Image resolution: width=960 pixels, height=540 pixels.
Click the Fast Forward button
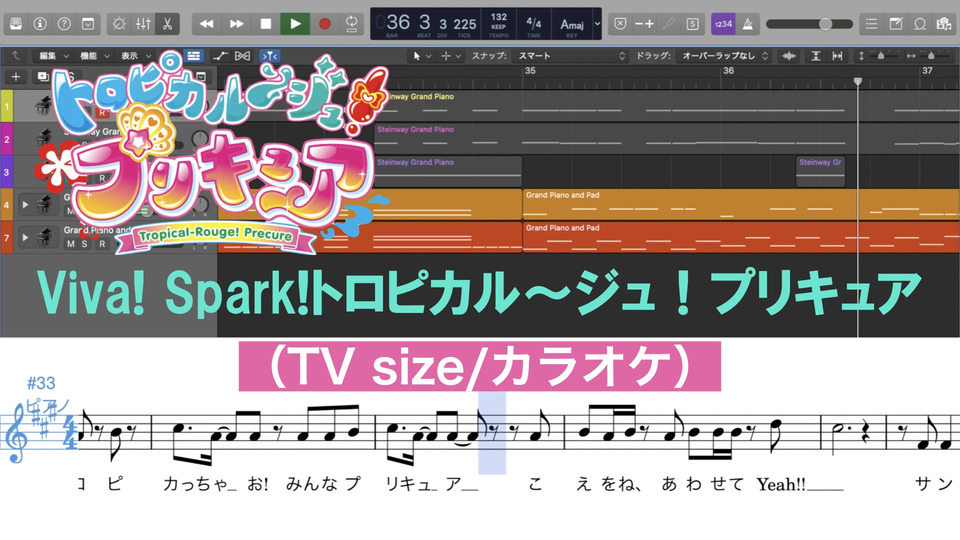pos(236,24)
